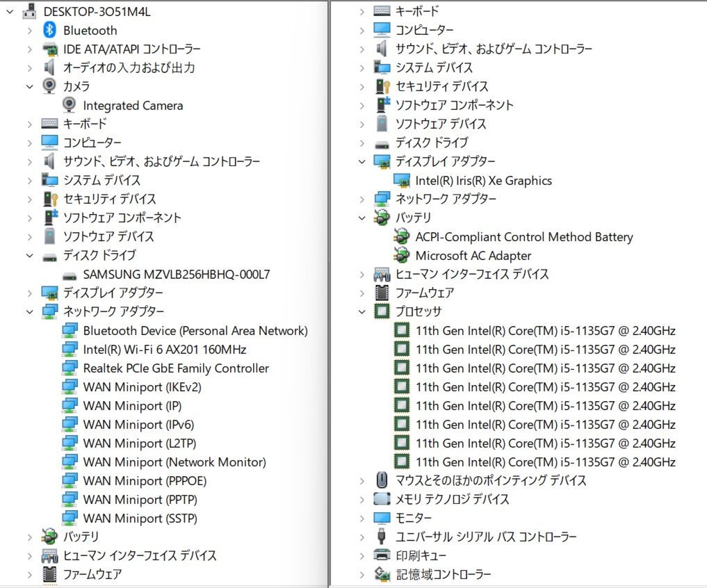The height and width of the screenshot is (588, 707).
Task: Select Intel(R) Wi-Fi 6 AX201 160MHz text
Action: coord(165,350)
